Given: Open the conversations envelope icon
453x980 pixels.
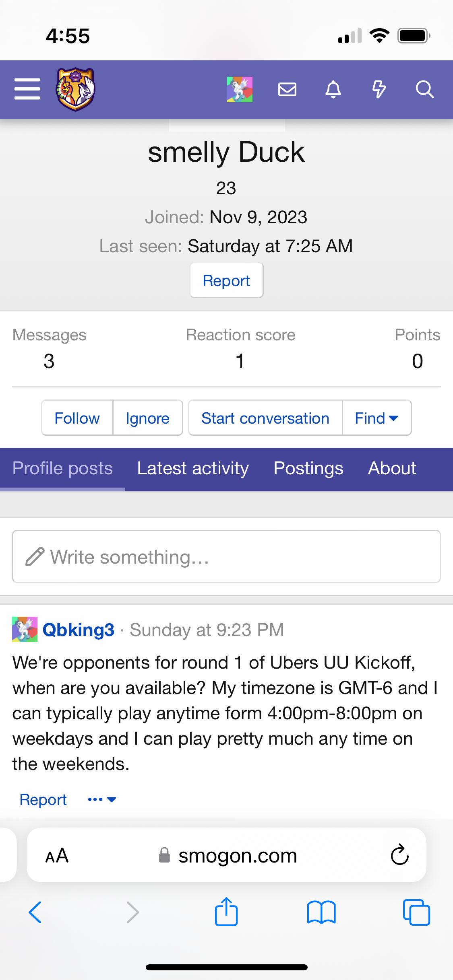Looking at the screenshot, I should point(287,89).
